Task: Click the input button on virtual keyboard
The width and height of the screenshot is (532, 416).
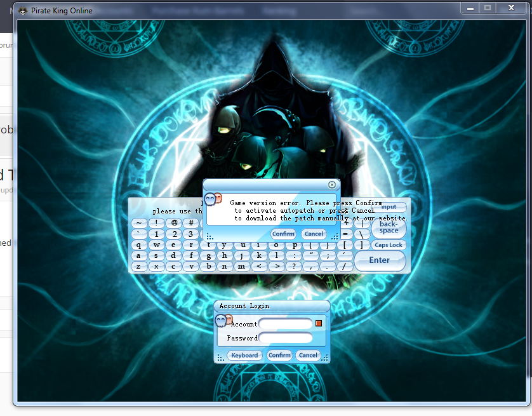Action: (389, 207)
